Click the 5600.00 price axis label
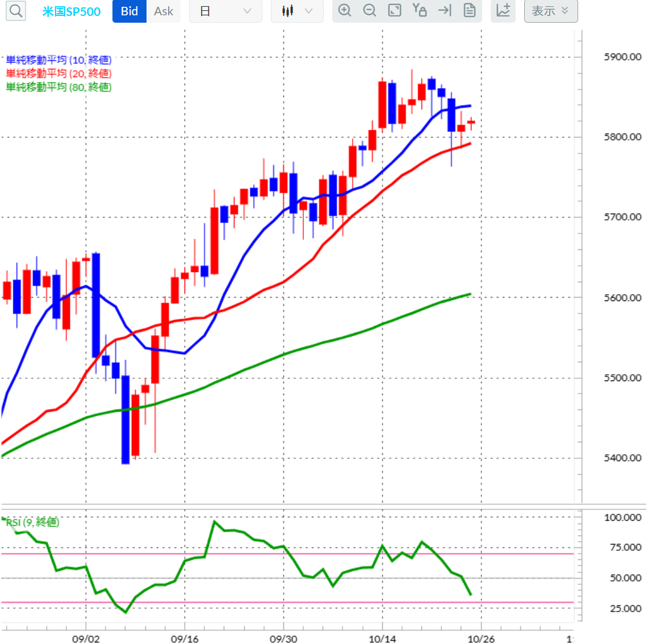648x644 pixels. tap(622, 298)
